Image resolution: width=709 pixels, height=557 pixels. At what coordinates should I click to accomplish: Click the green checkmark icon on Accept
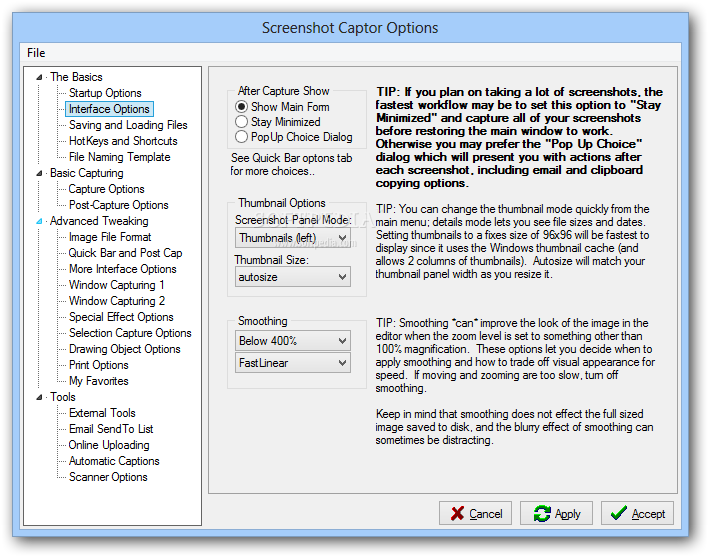click(x=618, y=513)
